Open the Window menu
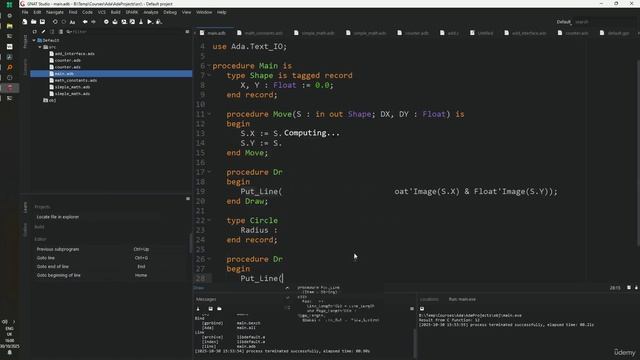 tap(204, 12)
